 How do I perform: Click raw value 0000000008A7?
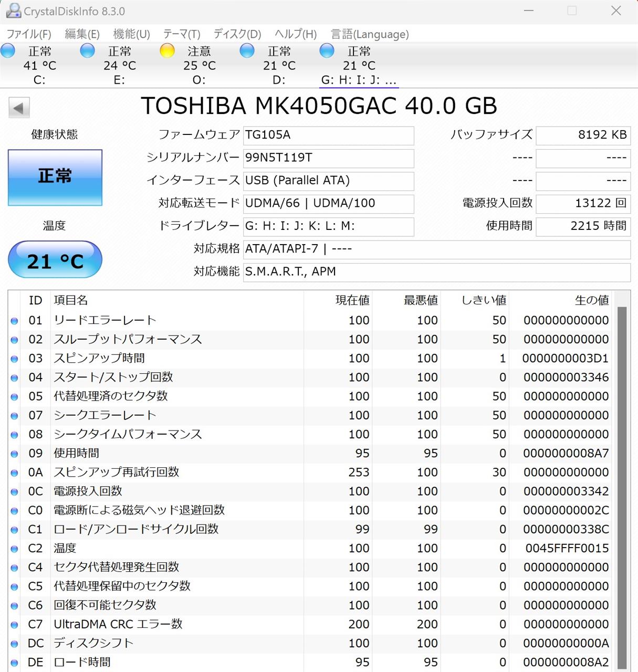566,454
